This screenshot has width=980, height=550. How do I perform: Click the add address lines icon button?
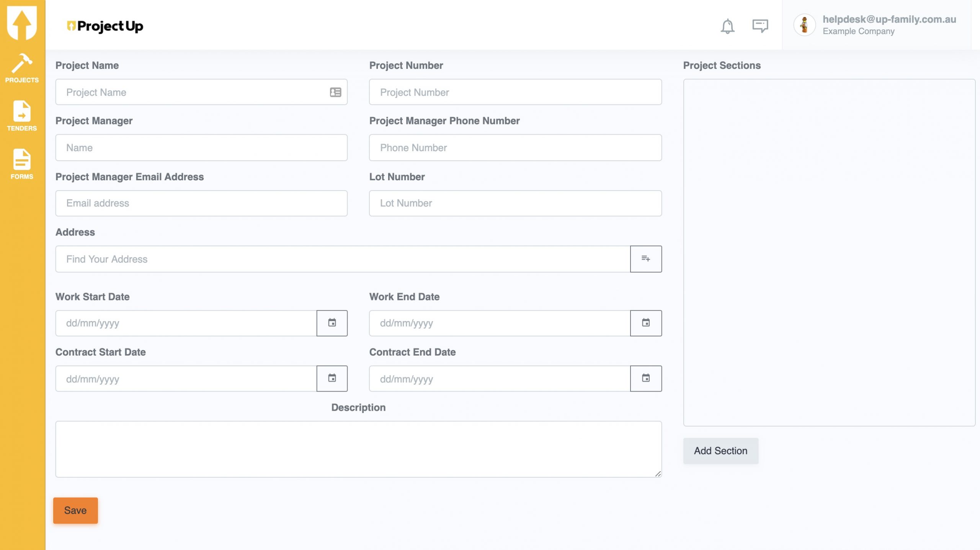(646, 259)
